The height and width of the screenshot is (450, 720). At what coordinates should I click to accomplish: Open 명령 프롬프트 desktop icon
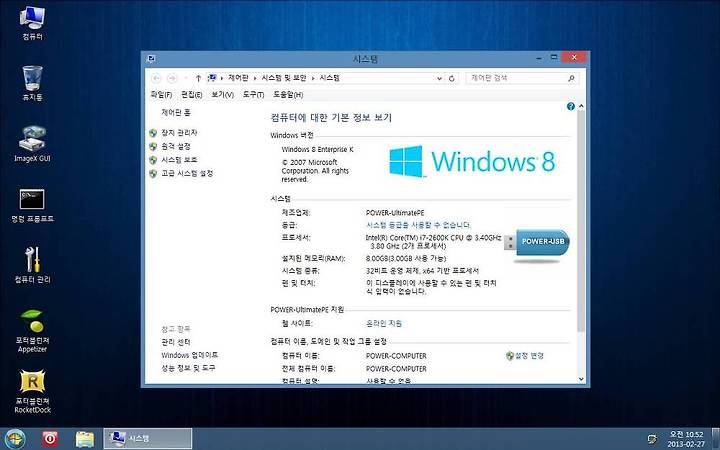tap(32, 205)
